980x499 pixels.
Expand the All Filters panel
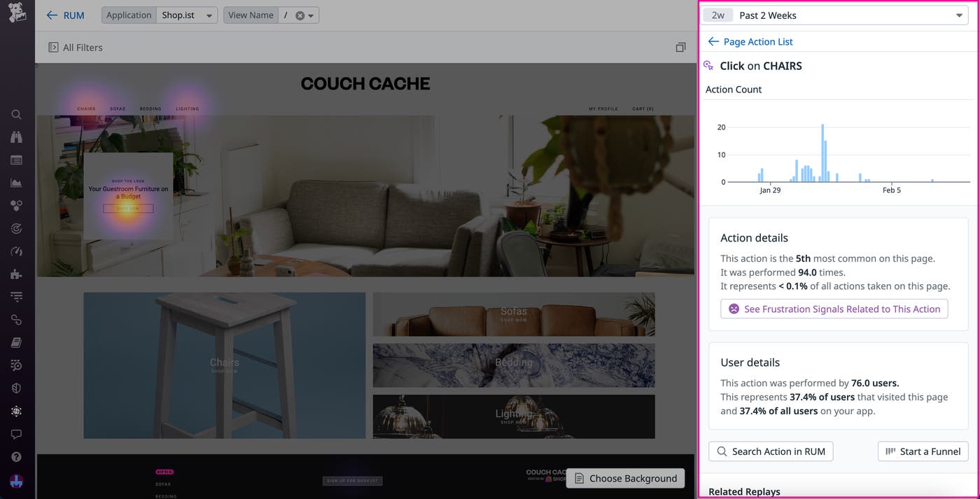click(x=76, y=48)
